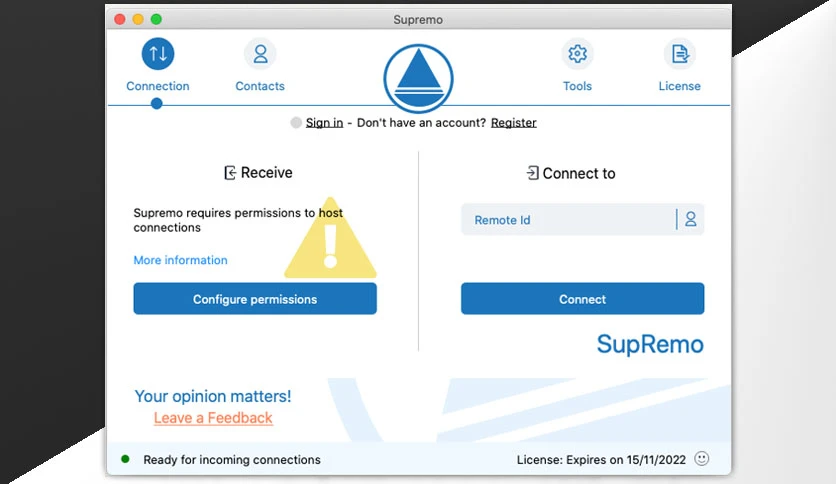Click the 'License: Expires on 15/11/2022' text

tap(601, 459)
